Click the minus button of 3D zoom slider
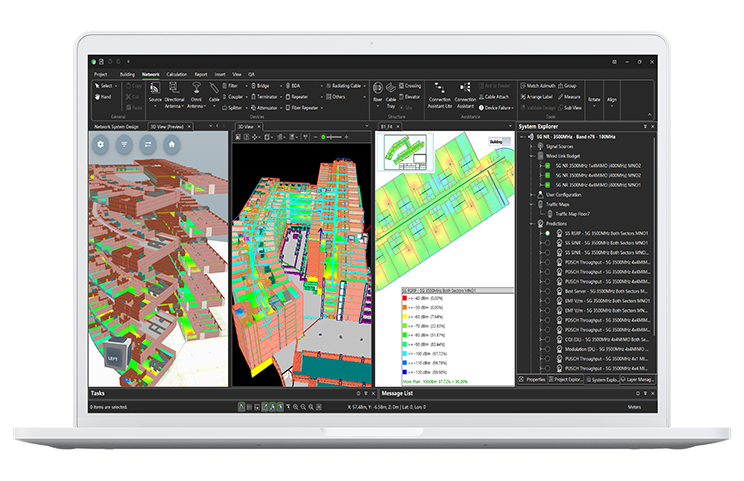Screen dimensions: 744x481 [316, 137]
